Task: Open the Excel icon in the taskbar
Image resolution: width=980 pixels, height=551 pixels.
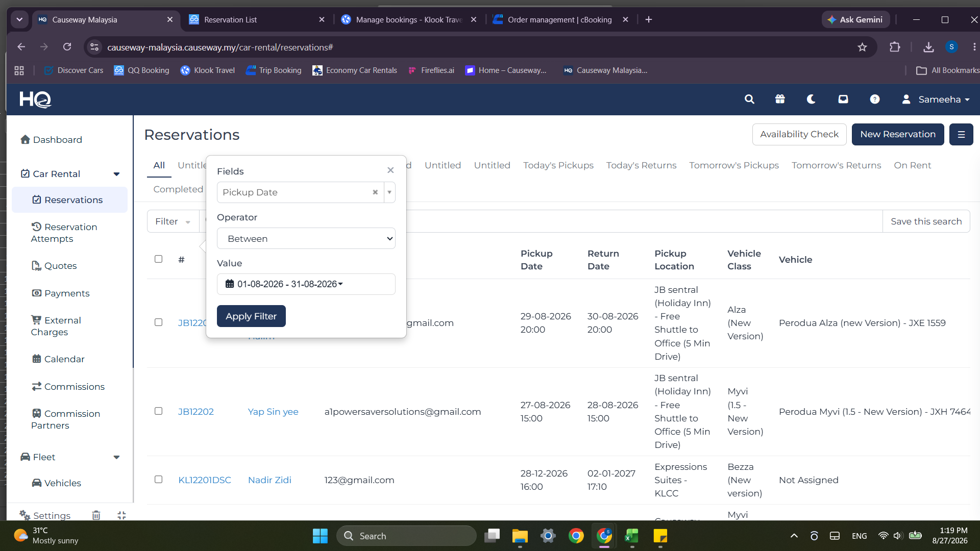Action: (x=632, y=536)
